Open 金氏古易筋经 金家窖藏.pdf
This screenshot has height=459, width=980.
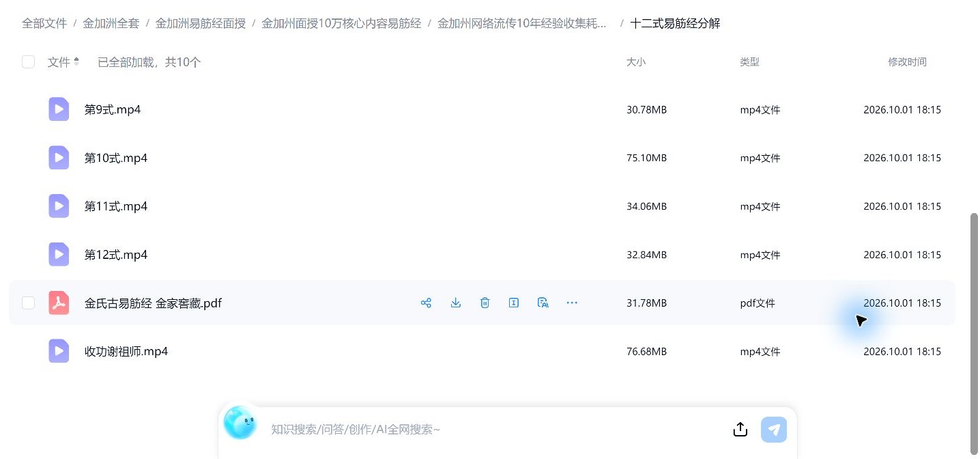153,303
